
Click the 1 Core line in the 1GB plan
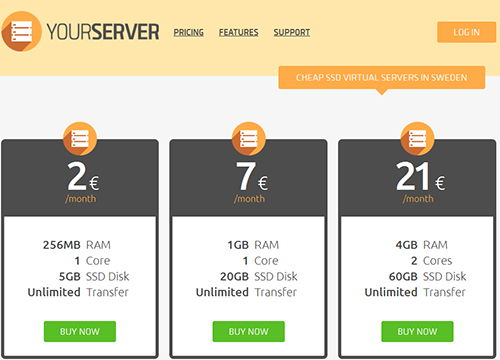pyautogui.click(x=260, y=261)
